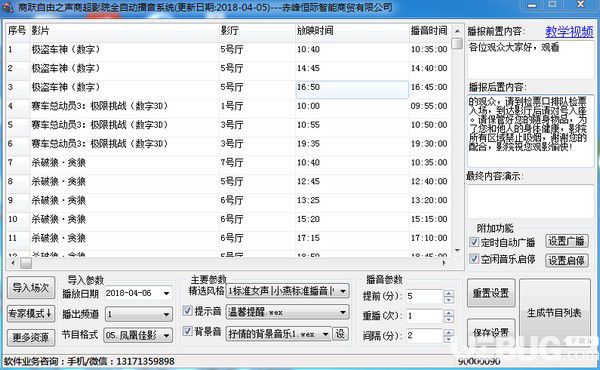Toggle the 提示音 checkbox
The width and height of the screenshot is (600, 370).
pyautogui.click(x=187, y=311)
